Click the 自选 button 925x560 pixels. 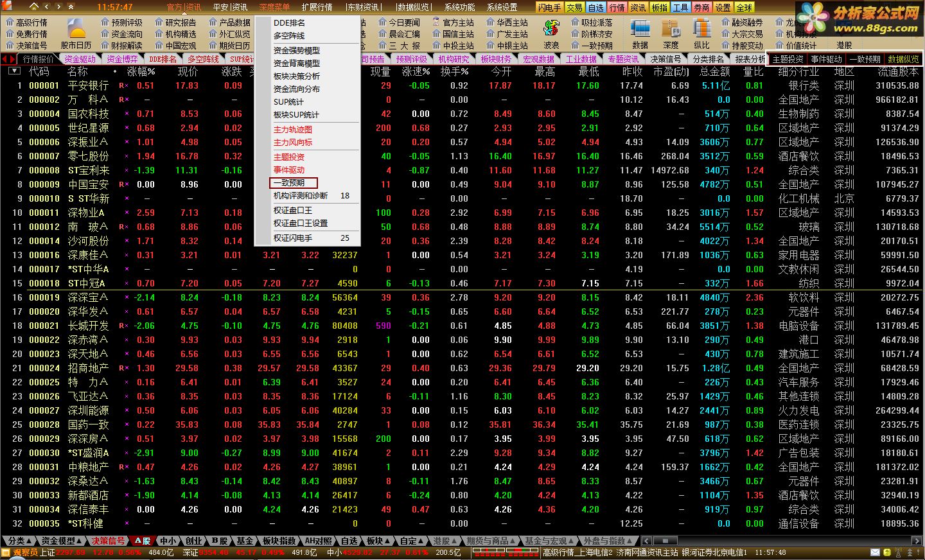[595, 8]
